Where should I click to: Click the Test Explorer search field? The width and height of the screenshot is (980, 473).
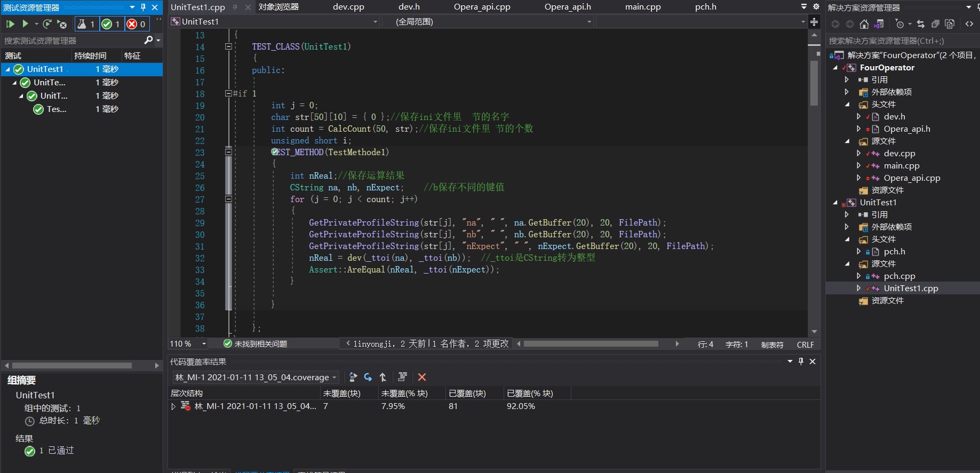[72, 41]
